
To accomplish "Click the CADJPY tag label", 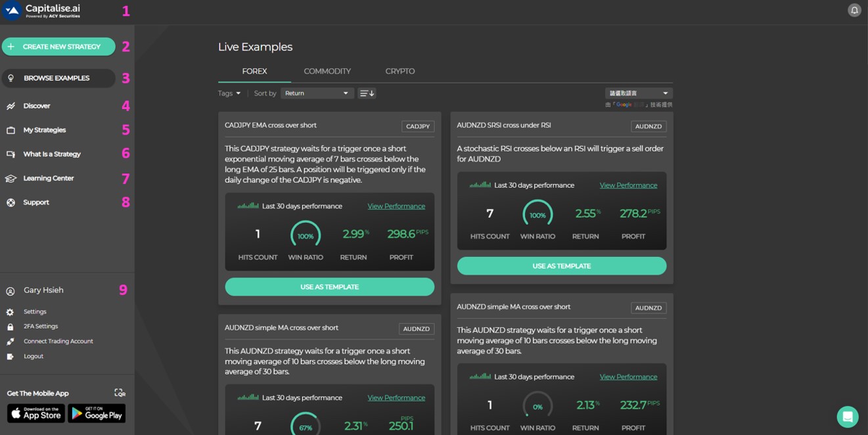I will (x=418, y=126).
